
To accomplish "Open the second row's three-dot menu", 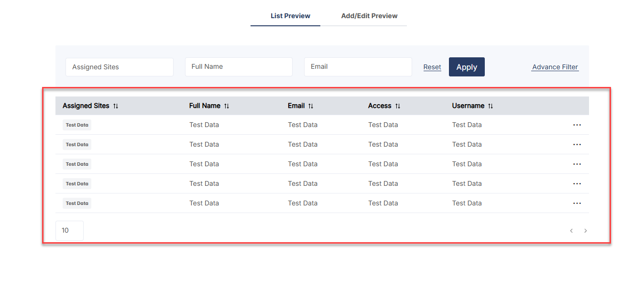I will [577, 144].
